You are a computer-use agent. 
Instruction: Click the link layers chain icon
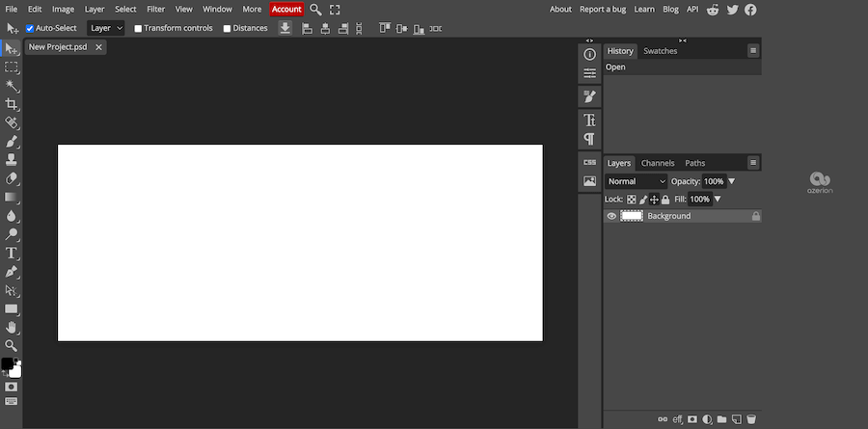coord(662,419)
